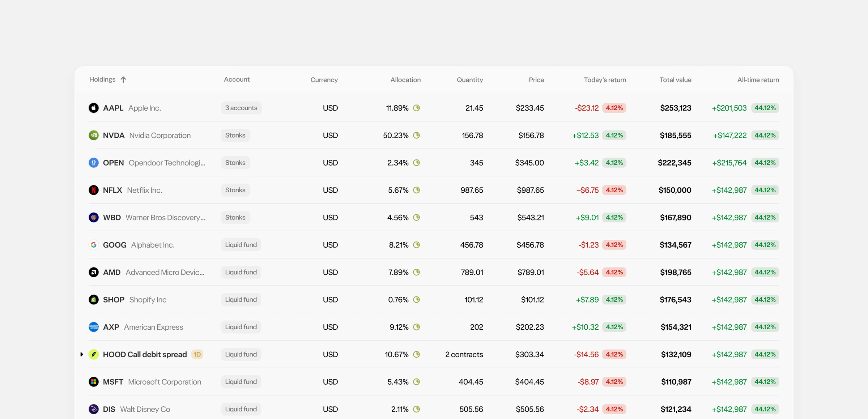
Task: Open the 'Walt Disney Co' holding name
Action: 145,409
